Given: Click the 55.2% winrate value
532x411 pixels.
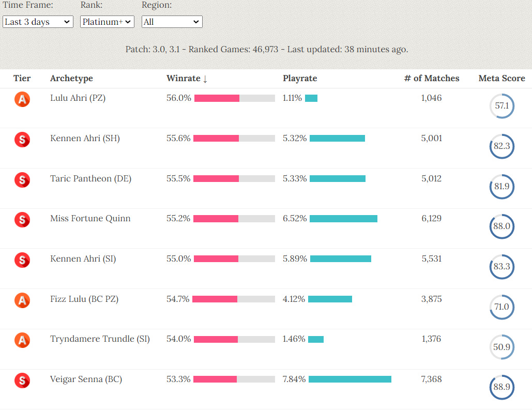Looking at the screenshot, I should (178, 219).
